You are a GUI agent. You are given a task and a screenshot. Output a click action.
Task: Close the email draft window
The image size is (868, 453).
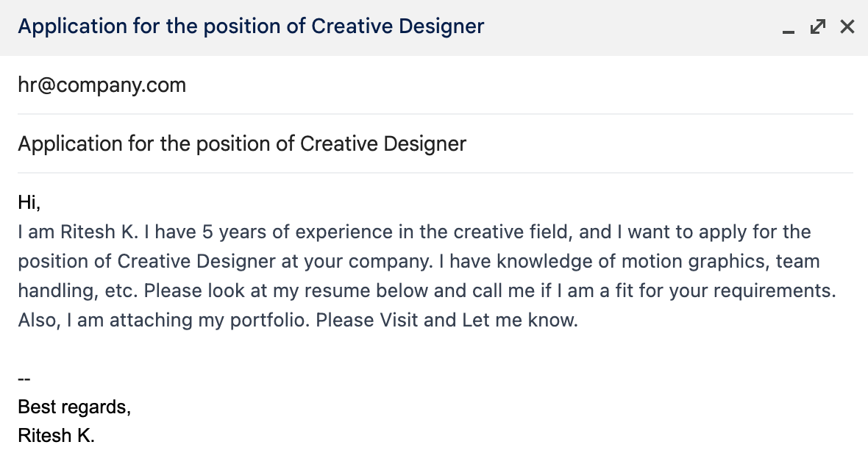847,27
